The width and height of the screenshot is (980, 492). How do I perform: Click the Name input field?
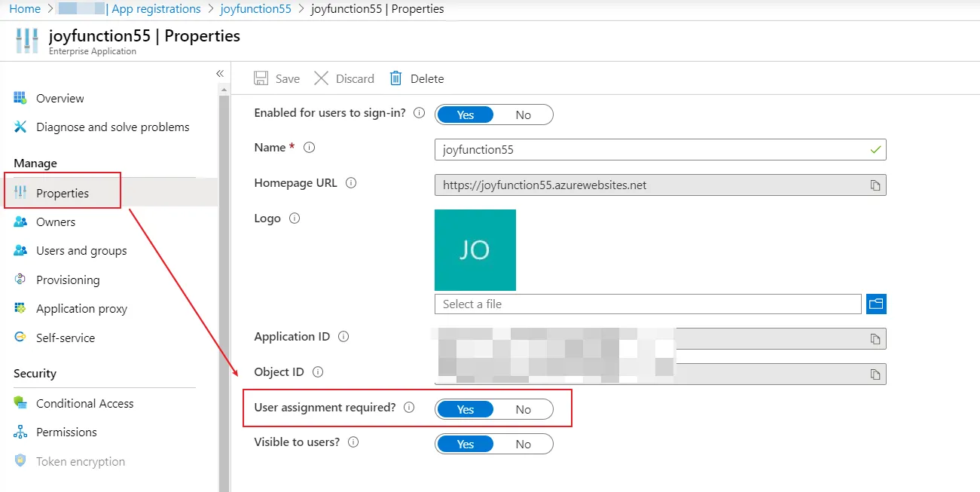tap(661, 149)
